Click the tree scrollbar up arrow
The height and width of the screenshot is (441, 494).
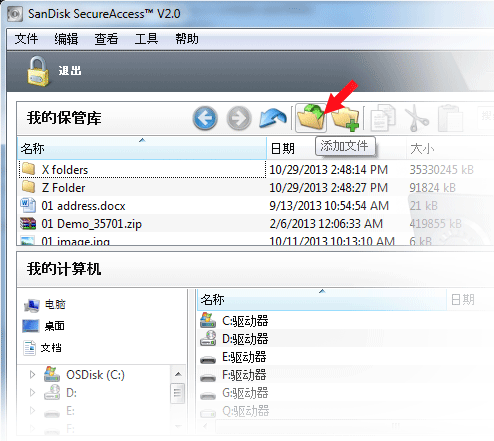[178, 374]
